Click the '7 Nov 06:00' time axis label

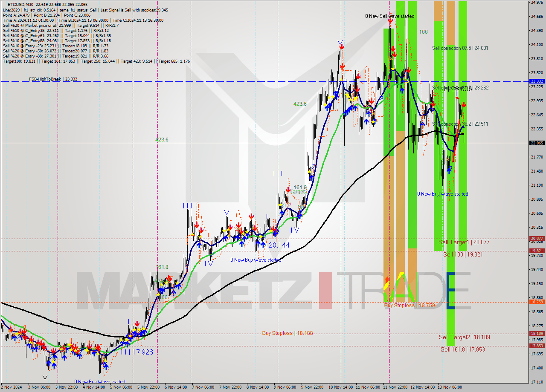203,387
